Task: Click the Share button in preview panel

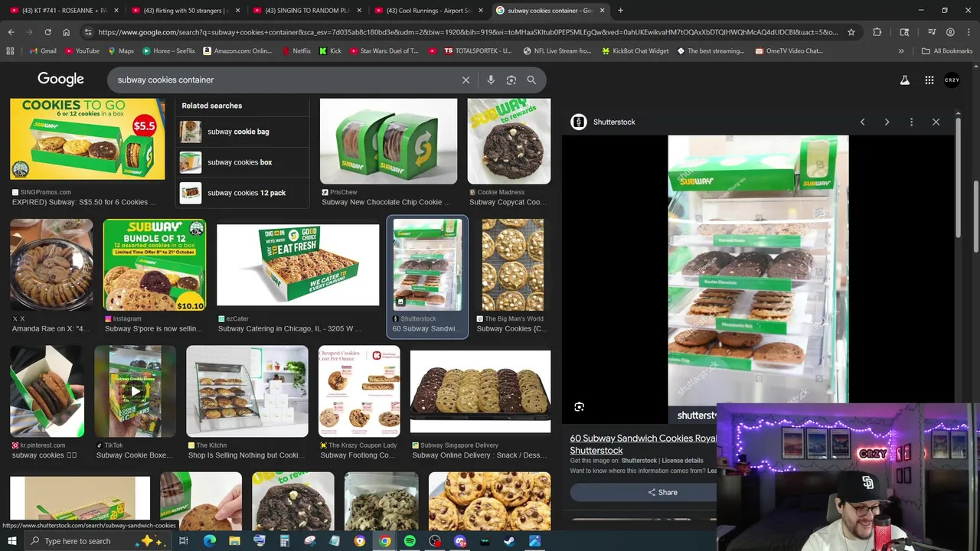Action: coord(662,492)
